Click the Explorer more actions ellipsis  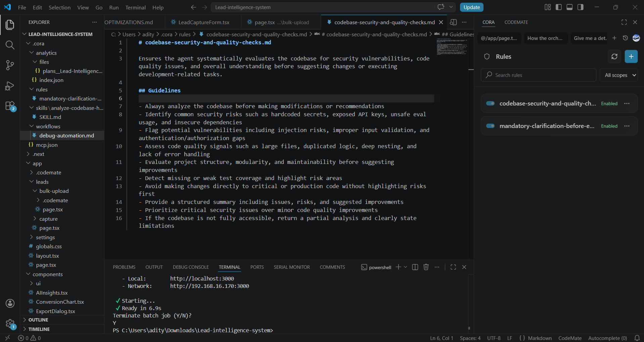(x=94, y=22)
